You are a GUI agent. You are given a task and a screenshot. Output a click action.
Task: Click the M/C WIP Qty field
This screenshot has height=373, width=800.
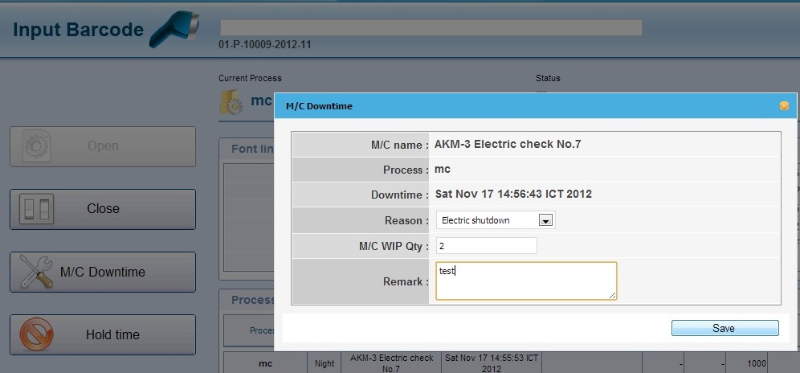pos(486,245)
